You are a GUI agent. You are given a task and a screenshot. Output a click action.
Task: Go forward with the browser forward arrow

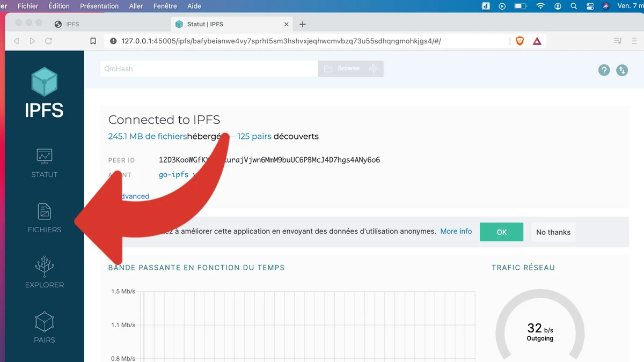[32, 41]
